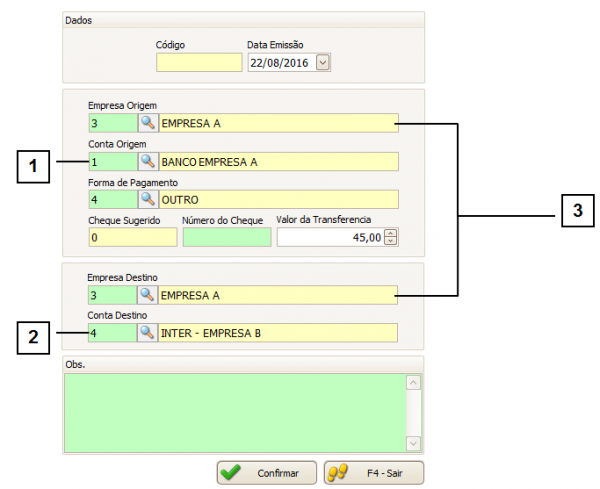Click the Conta Destino code field
600x489 pixels.
point(112,332)
